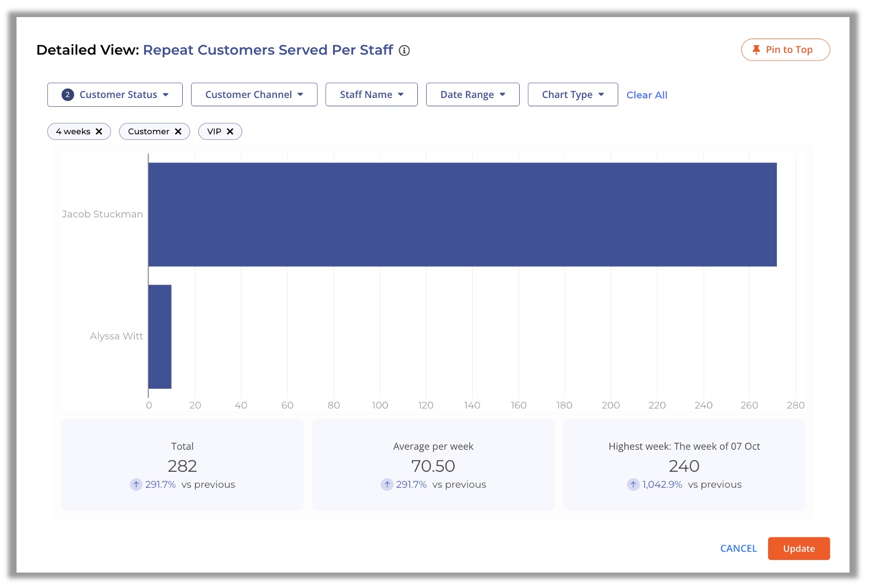Expand the Staff Name filter

click(372, 95)
